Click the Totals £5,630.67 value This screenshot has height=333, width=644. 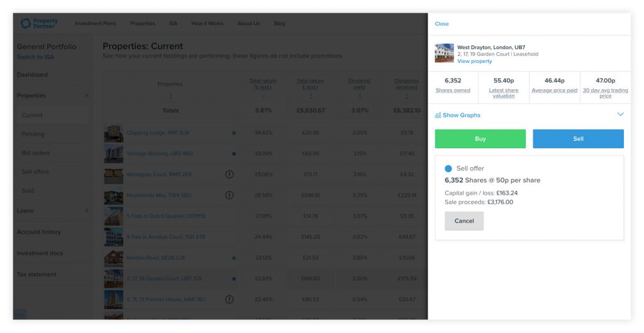click(311, 111)
